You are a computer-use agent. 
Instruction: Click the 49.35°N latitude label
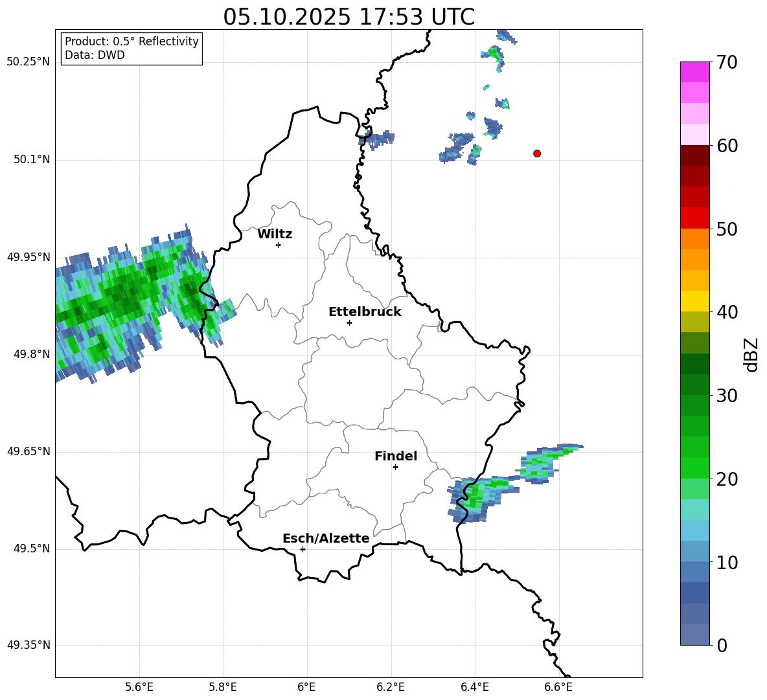click(29, 645)
